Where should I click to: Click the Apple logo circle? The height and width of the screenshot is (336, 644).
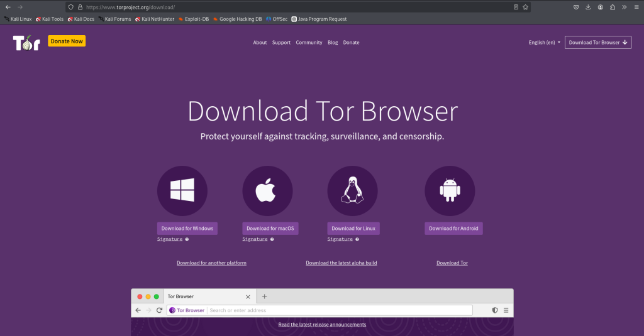point(267,191)
